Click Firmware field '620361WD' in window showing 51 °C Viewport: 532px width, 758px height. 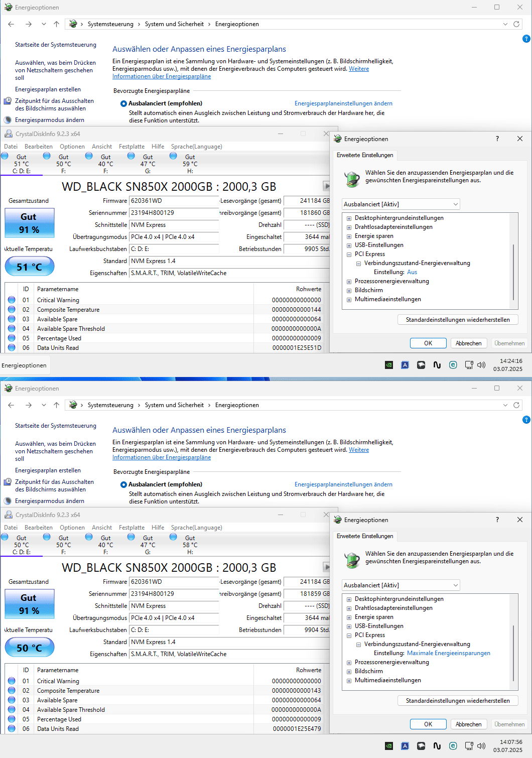pos(174,201)
